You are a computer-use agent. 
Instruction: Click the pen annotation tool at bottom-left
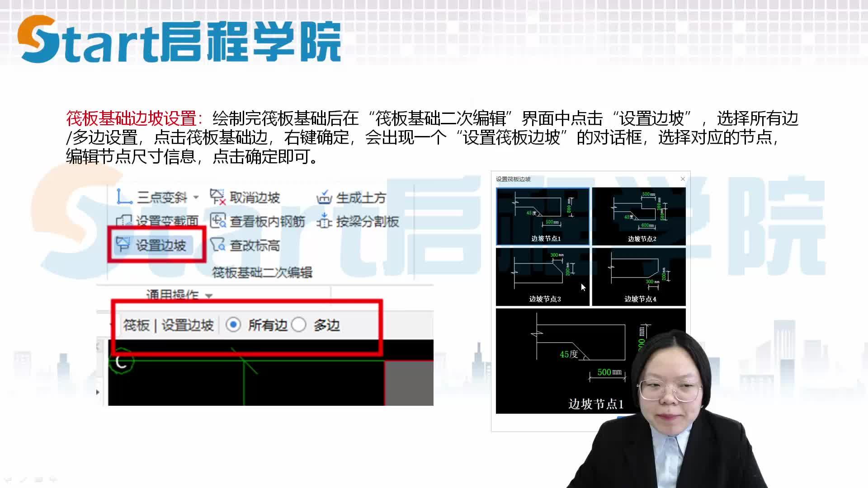pyautogui.click(x=23, y=479)
